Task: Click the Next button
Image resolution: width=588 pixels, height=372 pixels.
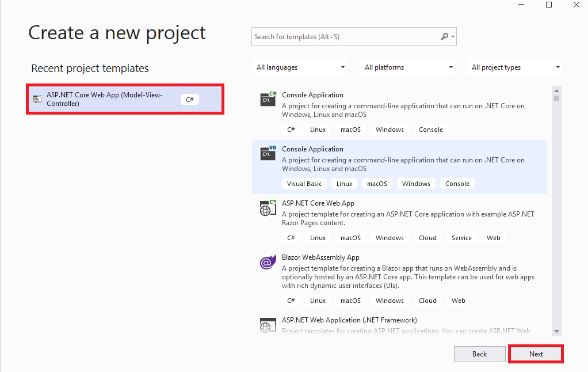Action: point(536,354)
